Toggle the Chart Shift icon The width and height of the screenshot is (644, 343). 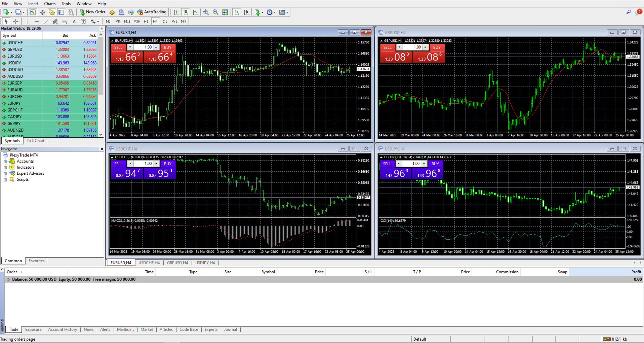(246, 12)
